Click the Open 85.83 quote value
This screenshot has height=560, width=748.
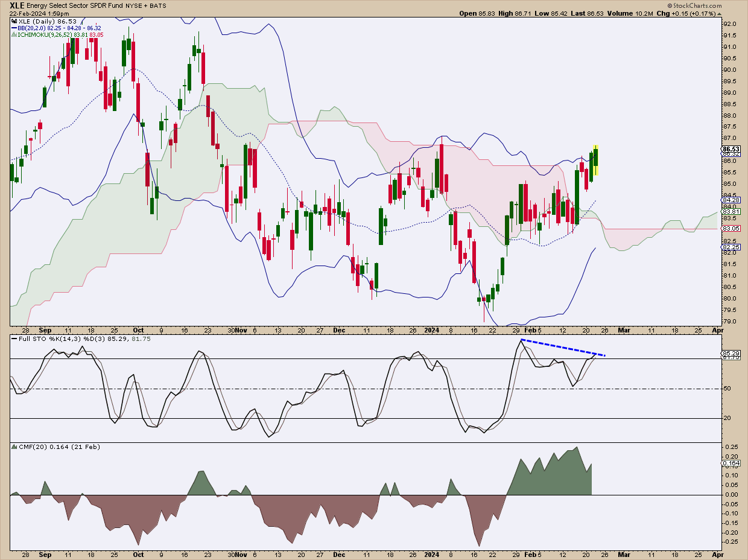coord(478,13)
